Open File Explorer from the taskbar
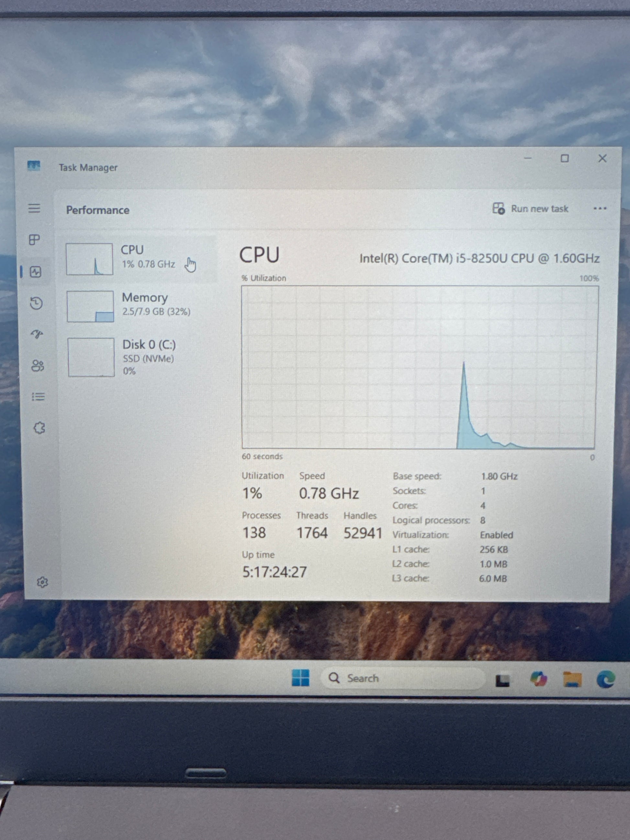The height and width of the screenshot is (840, 630). click(x=572, y=679)
